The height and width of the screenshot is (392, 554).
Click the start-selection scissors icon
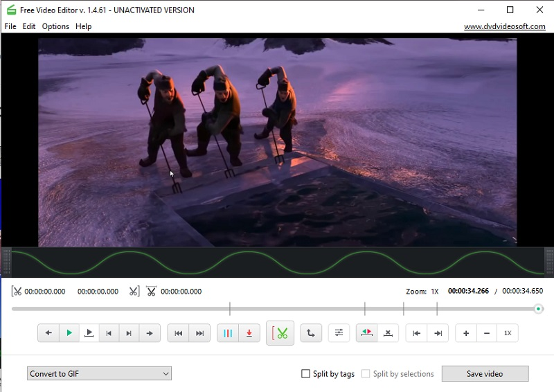pyautogui.click(x=16, y=292)
